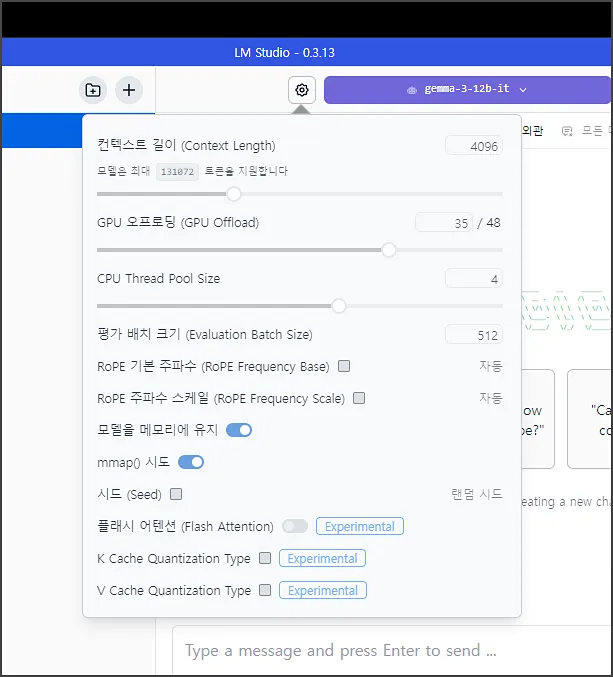Toggle 모델을 메모리에 유지 switch off
The height and width of the screenshot is (677, 613).
239,430
